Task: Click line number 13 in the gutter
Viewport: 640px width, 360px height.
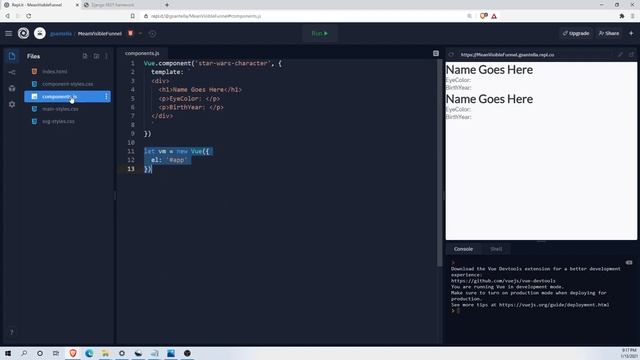Action: (131, 169)
